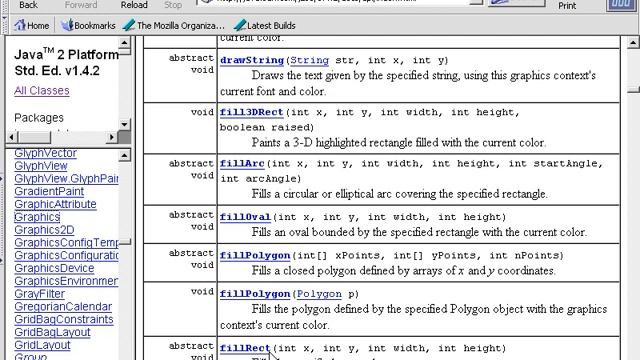Open the GregorianCalendar class link
This screenshot has height=360, width=640.
click(63, 307)
